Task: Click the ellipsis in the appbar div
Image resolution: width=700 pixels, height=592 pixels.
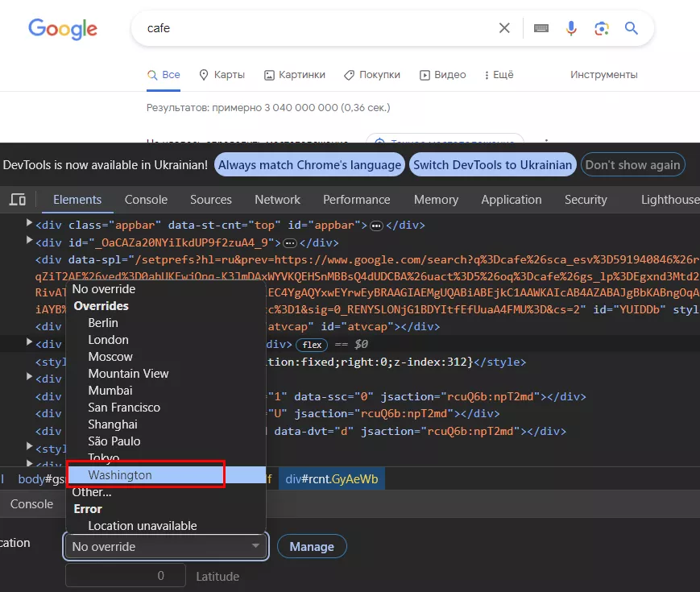Action: click(x=376, y=226)
